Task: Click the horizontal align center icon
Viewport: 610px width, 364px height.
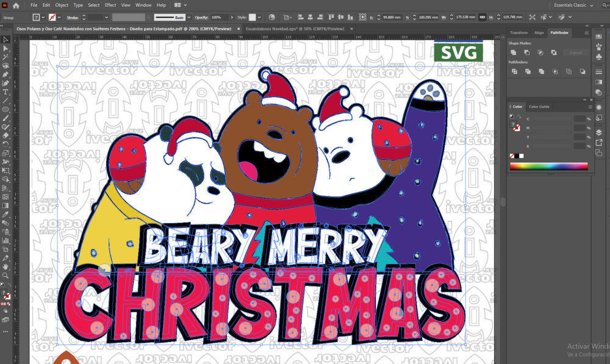Action: point(310,17)
